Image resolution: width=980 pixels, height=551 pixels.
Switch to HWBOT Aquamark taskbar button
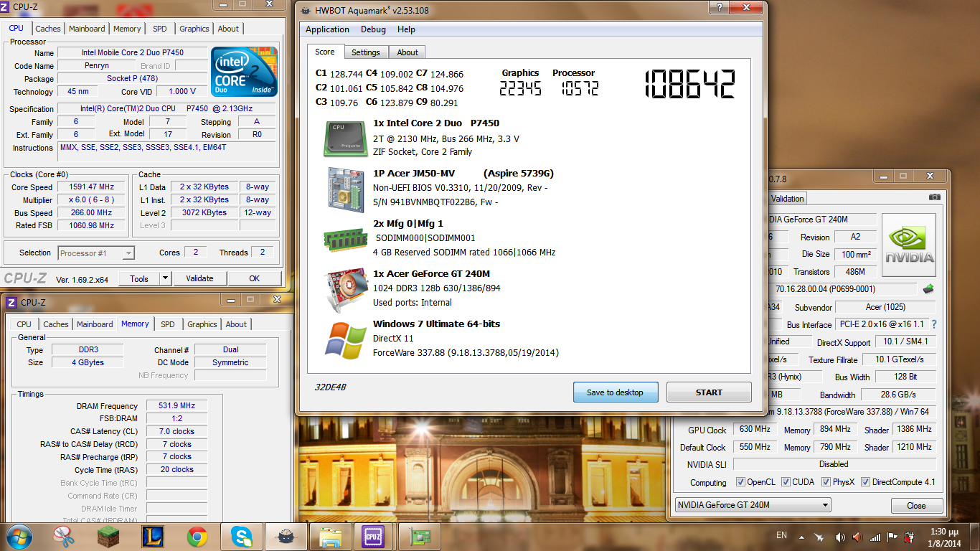[287, 537]
